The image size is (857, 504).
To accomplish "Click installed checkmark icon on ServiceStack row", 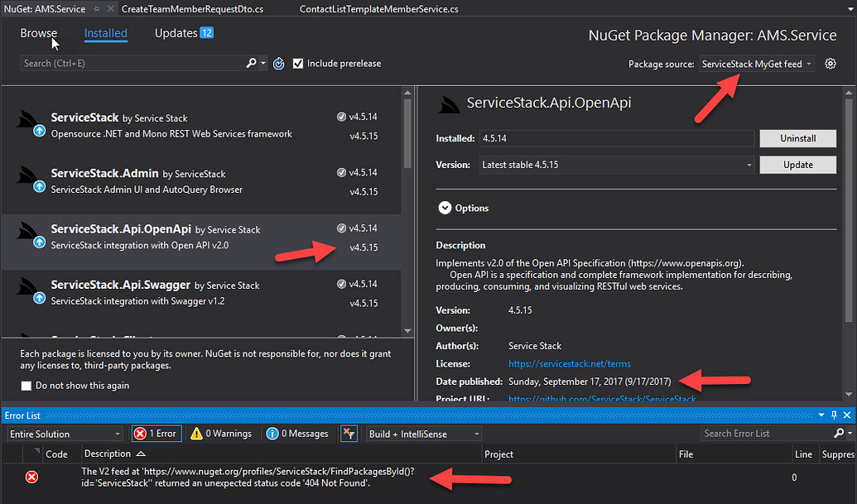I will (342, 117).
